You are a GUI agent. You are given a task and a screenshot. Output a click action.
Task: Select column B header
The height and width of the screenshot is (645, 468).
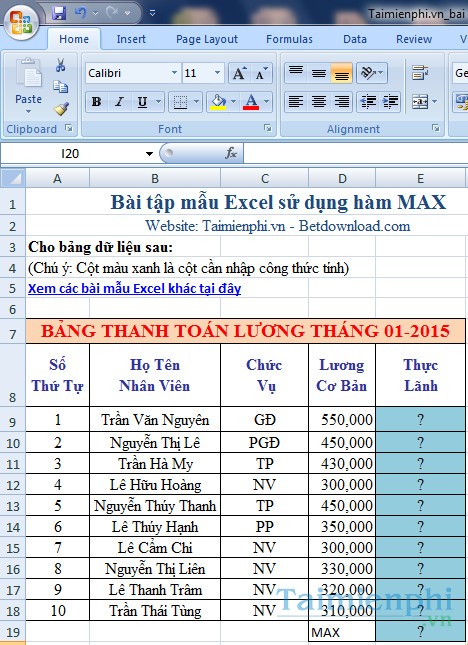point(155,179)
